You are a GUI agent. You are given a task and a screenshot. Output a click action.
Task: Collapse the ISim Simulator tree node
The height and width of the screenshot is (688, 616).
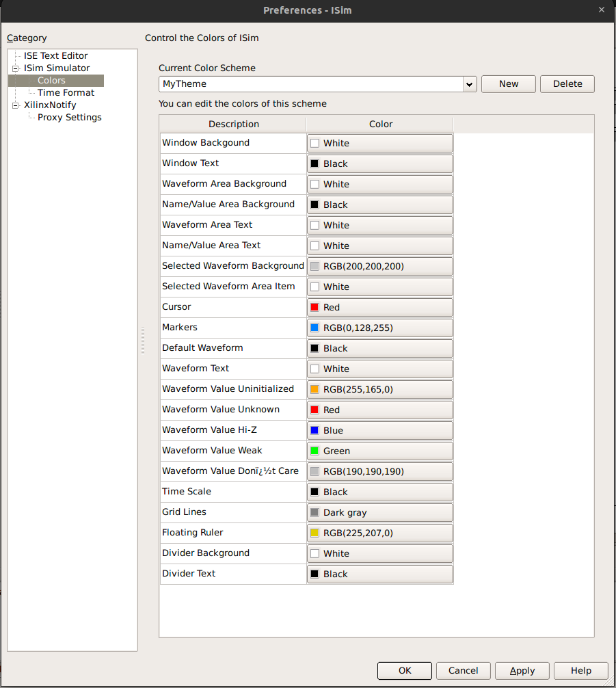15,68
